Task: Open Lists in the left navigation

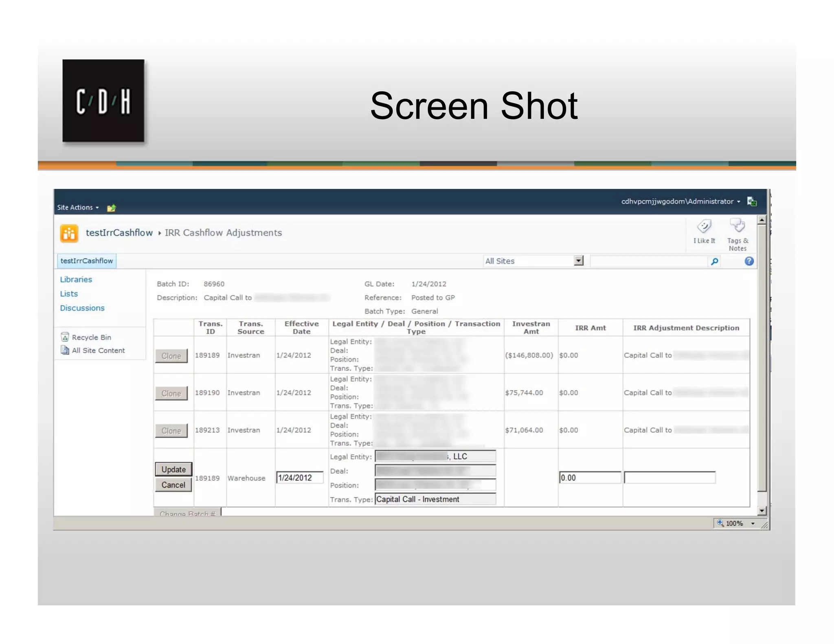Action: pos(69,294)
